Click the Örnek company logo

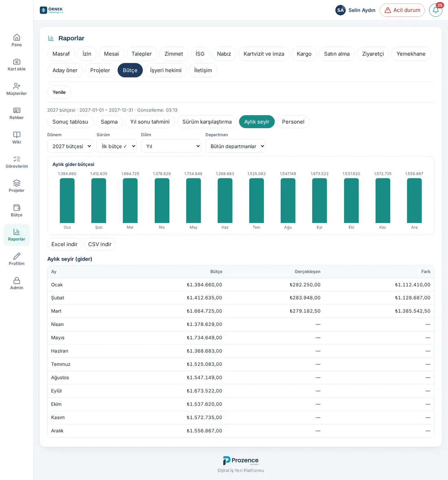click(x=51, y=10)
